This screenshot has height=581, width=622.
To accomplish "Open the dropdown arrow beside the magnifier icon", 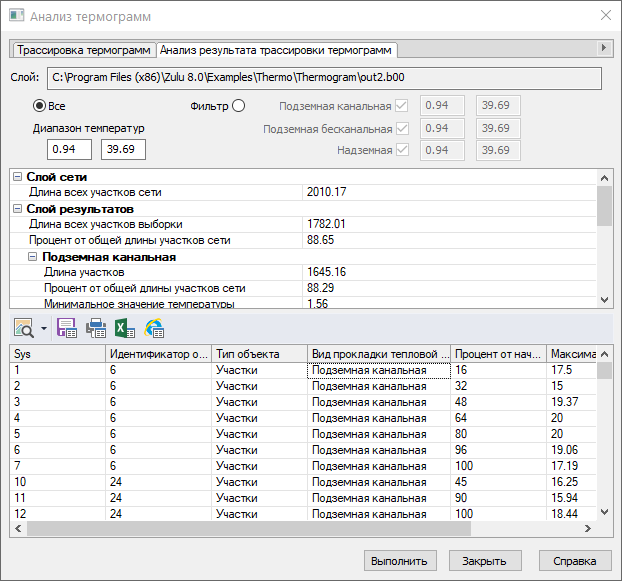I will pyautogui.click(x=43, y=328).
